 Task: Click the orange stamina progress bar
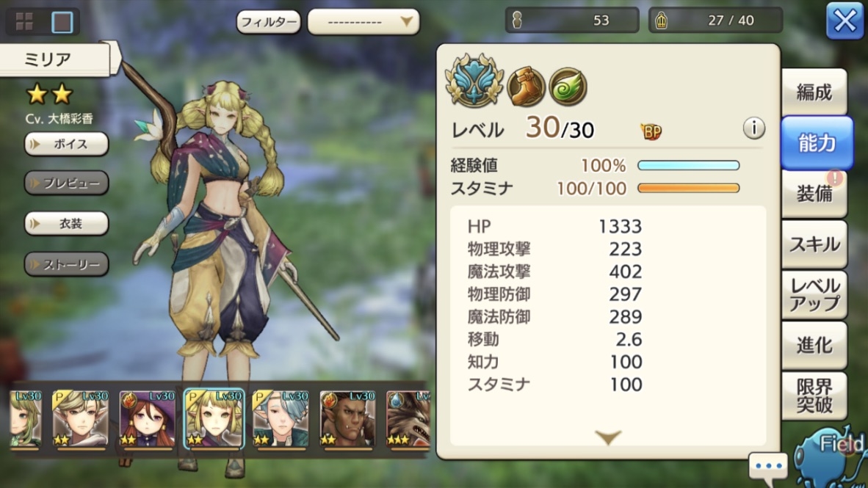[x=688, y=188]
